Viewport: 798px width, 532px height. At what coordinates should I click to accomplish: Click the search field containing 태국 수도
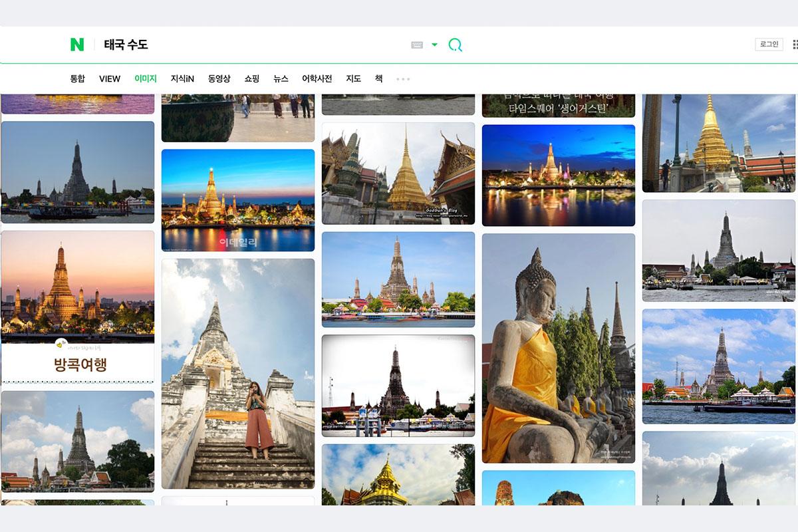pos(253,45)
